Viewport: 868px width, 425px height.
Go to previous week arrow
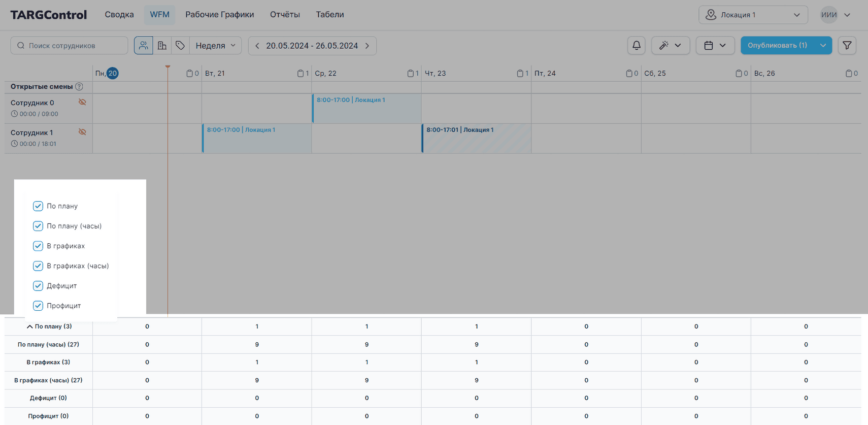click(257, 46)
